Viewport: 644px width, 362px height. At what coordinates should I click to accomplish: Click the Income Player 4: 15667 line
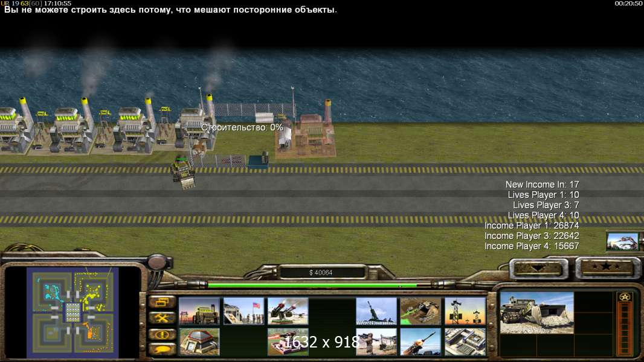(x=532, y=246)
